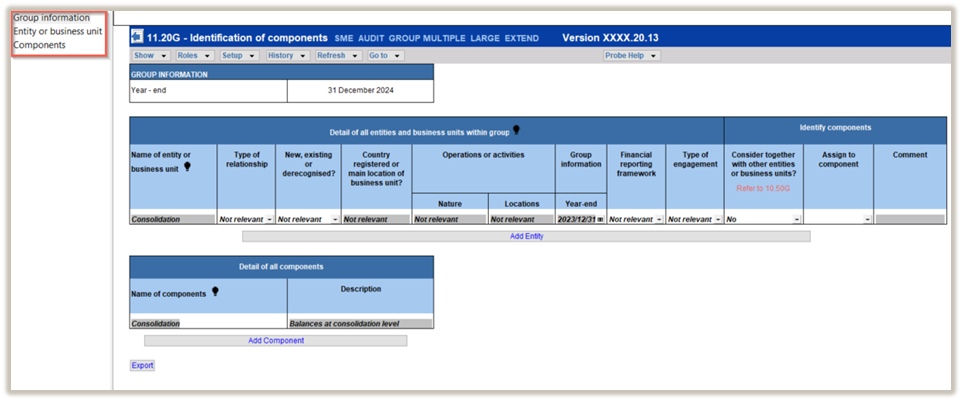This screenshot has height=401, width=962.
Task: Click the Export button
Action: [142, 365]
